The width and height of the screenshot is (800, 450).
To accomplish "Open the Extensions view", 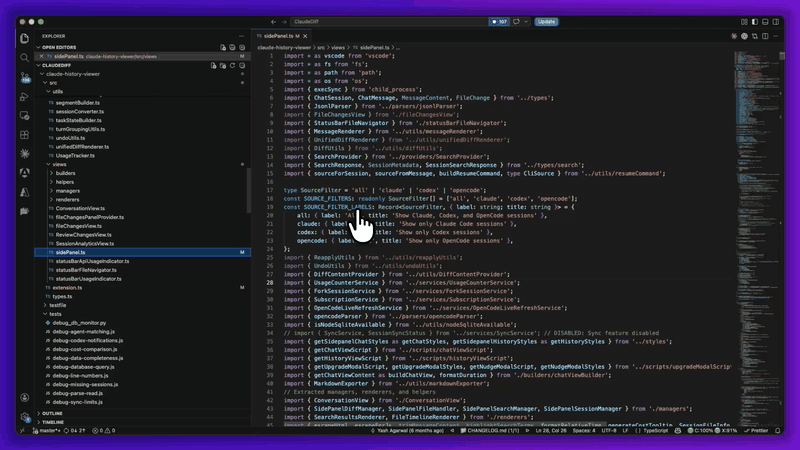I will (24, 135).
